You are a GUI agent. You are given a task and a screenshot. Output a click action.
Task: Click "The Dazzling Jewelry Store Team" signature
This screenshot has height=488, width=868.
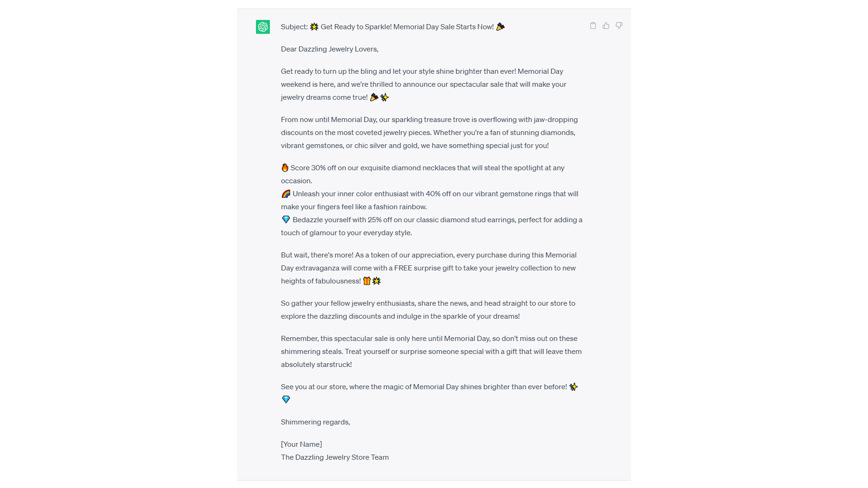click(x=335, y=457)
